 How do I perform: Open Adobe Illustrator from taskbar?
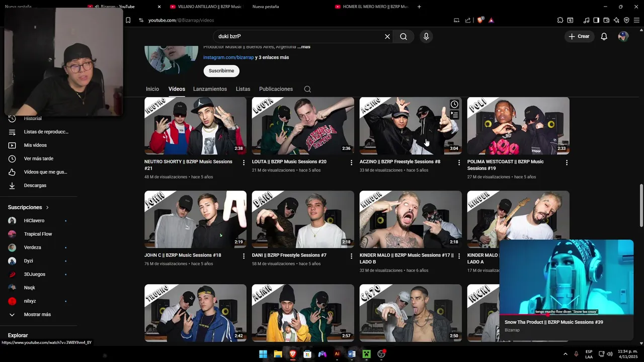pyautogui.click(x=337, y=354)
